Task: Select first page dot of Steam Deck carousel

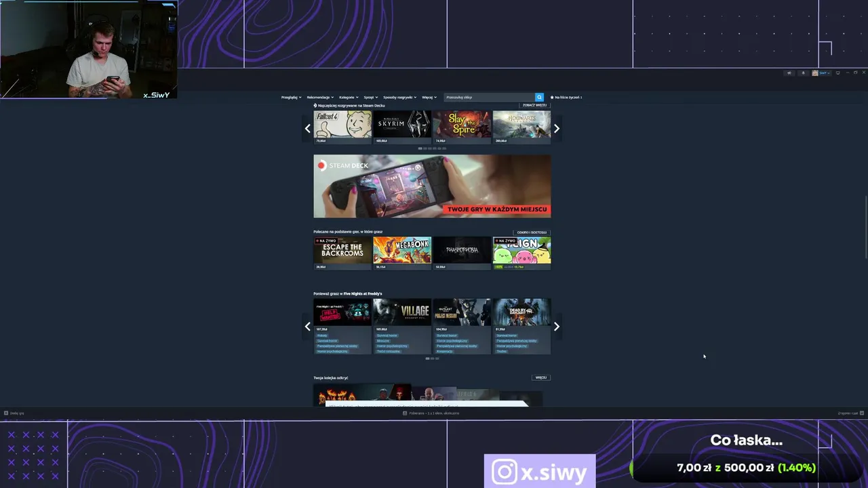Action: click(420, 148)
